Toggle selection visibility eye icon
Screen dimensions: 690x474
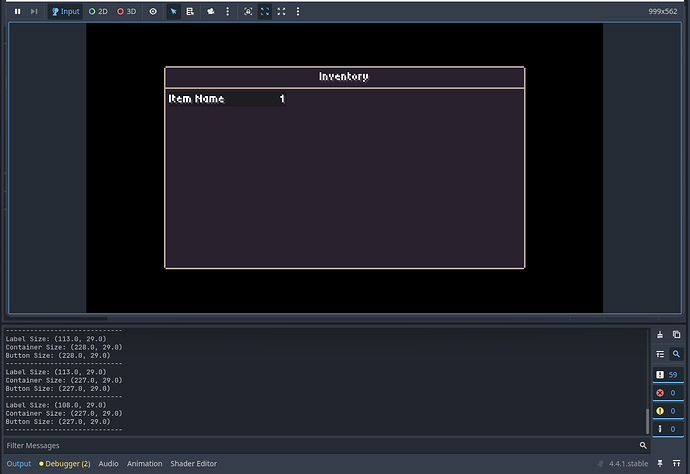(x=153, y=11)
